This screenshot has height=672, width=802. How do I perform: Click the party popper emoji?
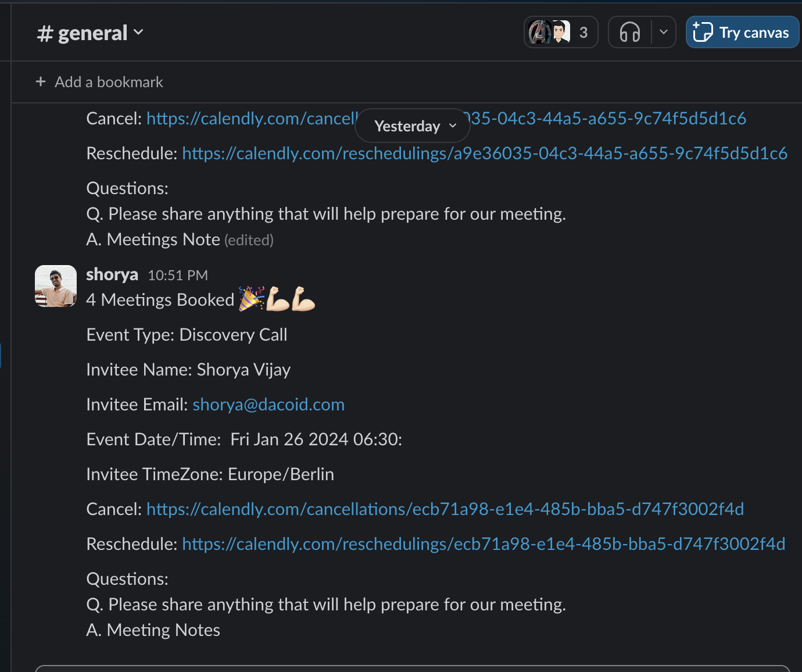point(252,299)
